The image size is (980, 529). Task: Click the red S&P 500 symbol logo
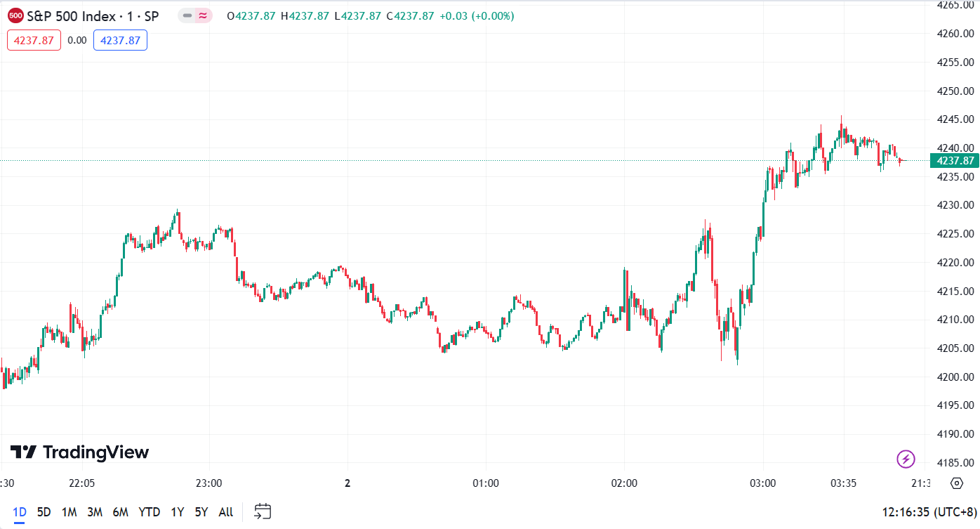coord(15,15)
